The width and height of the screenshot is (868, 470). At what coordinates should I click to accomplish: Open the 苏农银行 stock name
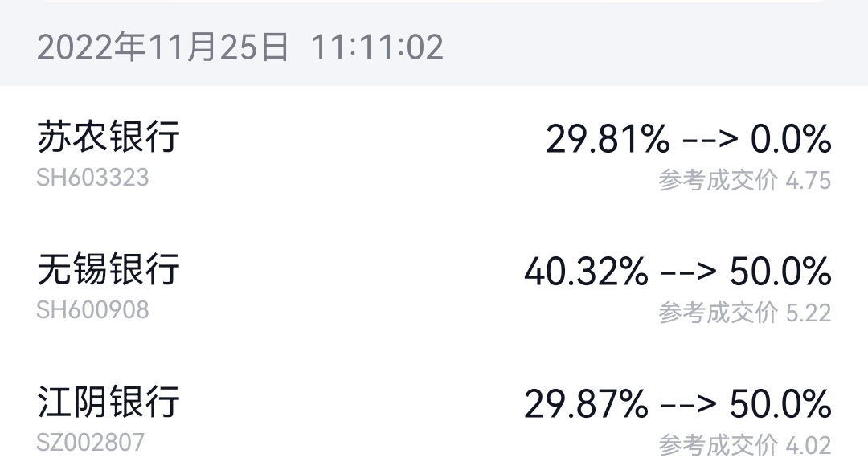click(x=108, y=137)
